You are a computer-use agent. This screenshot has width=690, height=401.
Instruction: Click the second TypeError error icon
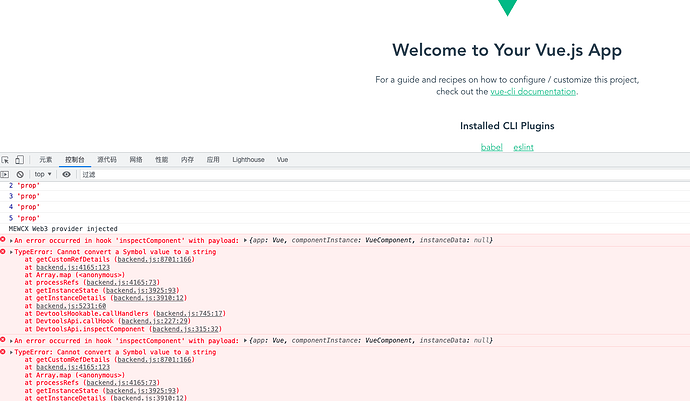pyautogui.click(x=3, y=352)
